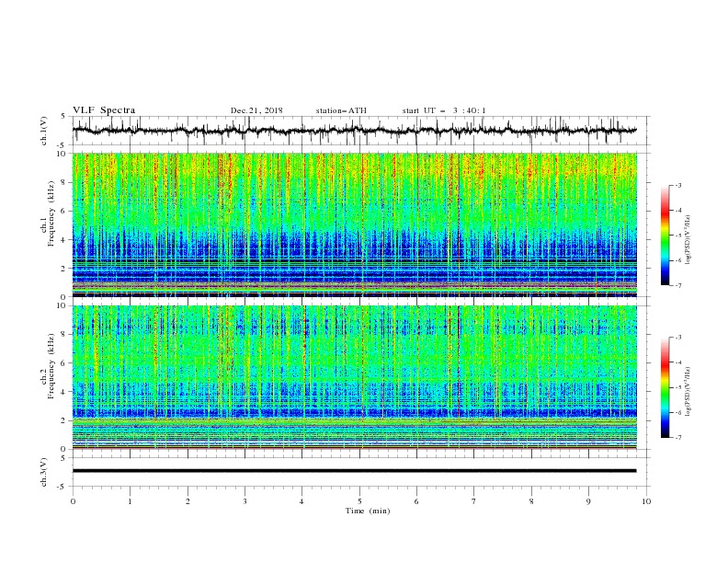Click the '-7' value on ch.2 colorbar
The width and height of the screenshot is (728, 563).
[x=678, y=438]
